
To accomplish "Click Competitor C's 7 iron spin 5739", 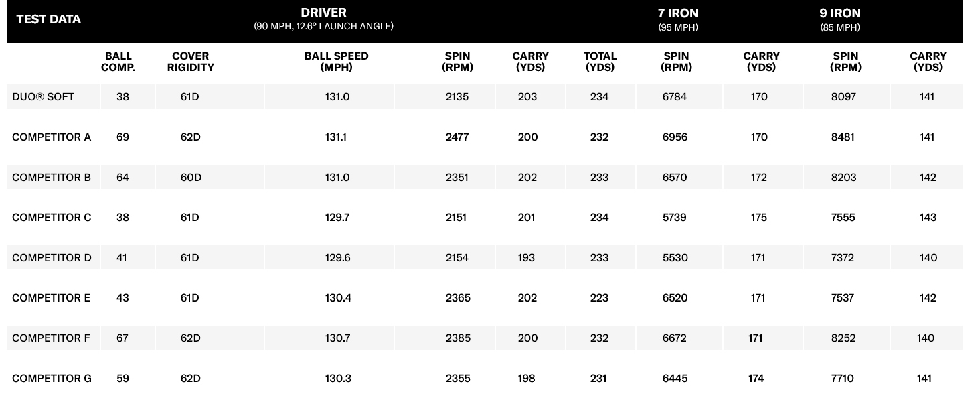I will click(x=675, y=218).
